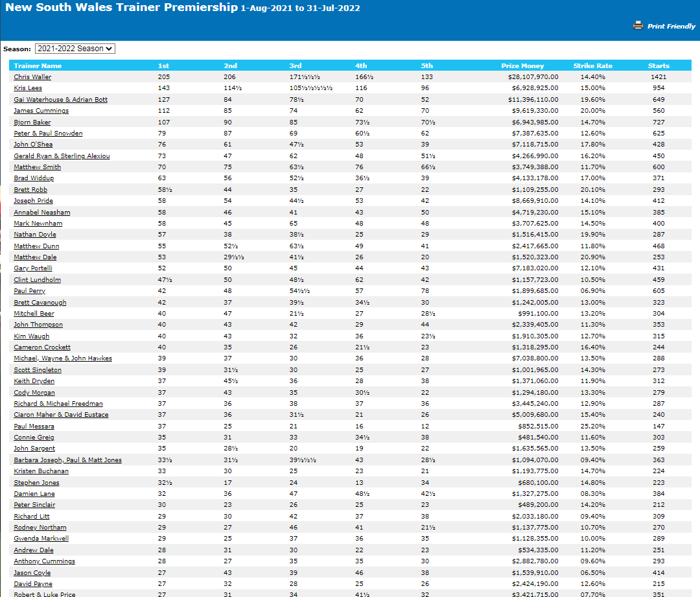Click the Strike Rate column header
The image size is (700, 597).
click(x=592, y=65)
